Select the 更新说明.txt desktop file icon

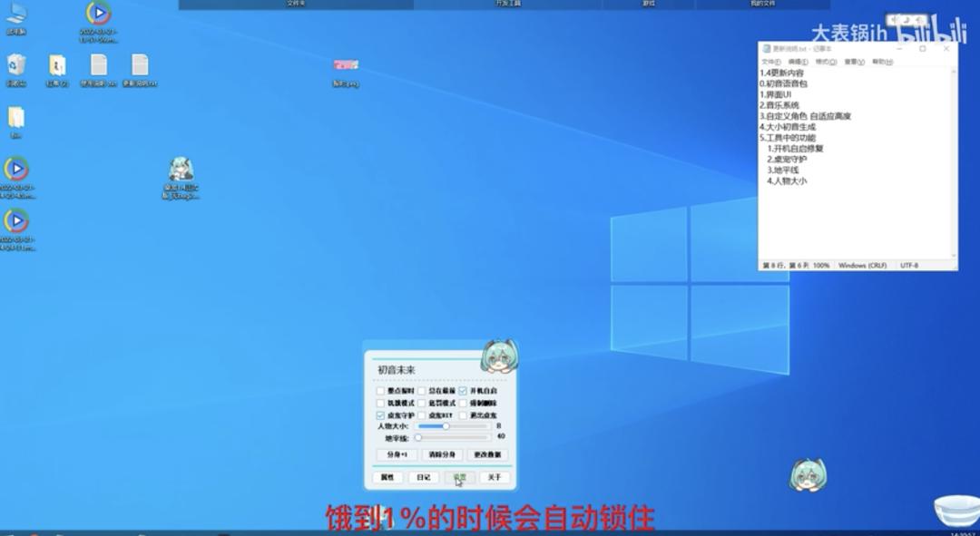pos(140,70)
